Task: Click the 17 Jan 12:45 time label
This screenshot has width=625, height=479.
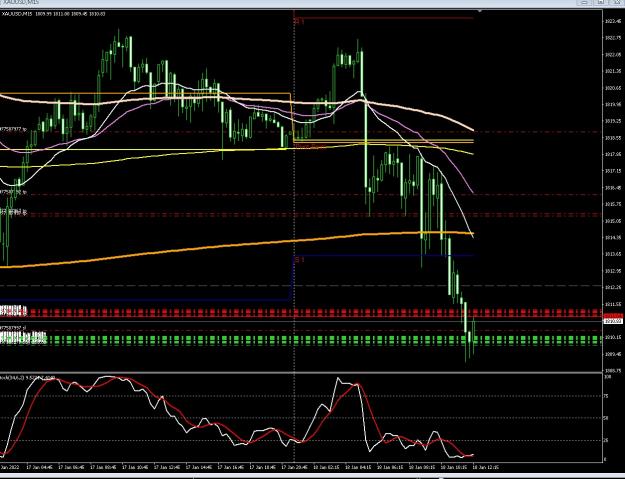Action: 167,467
